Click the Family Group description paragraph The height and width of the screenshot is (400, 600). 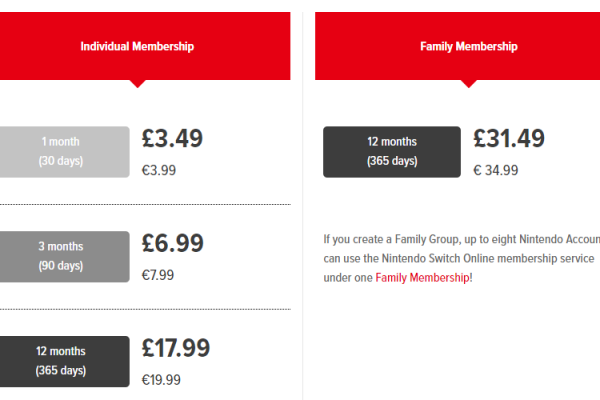coord(461,258)
